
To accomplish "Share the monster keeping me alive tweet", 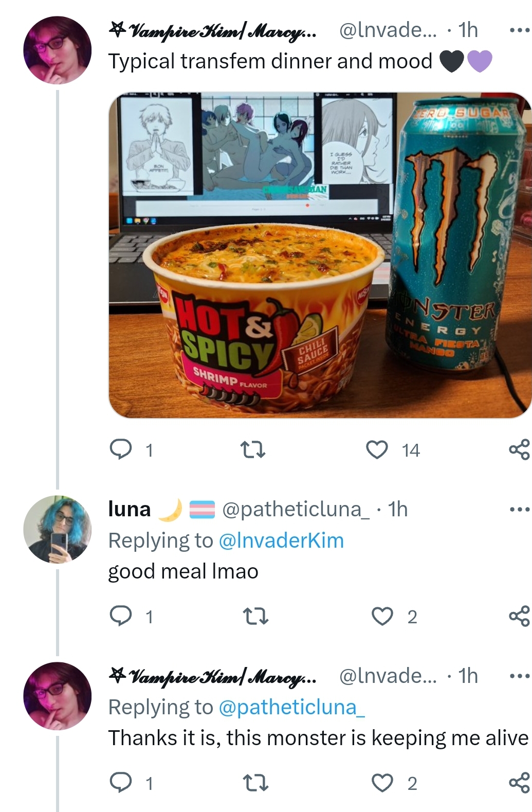I will point(519,782).
